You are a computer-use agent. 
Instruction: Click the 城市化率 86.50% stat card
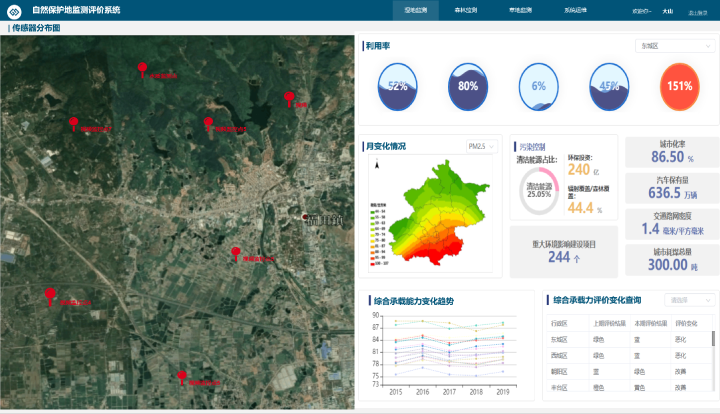click(x=672, y=152)
